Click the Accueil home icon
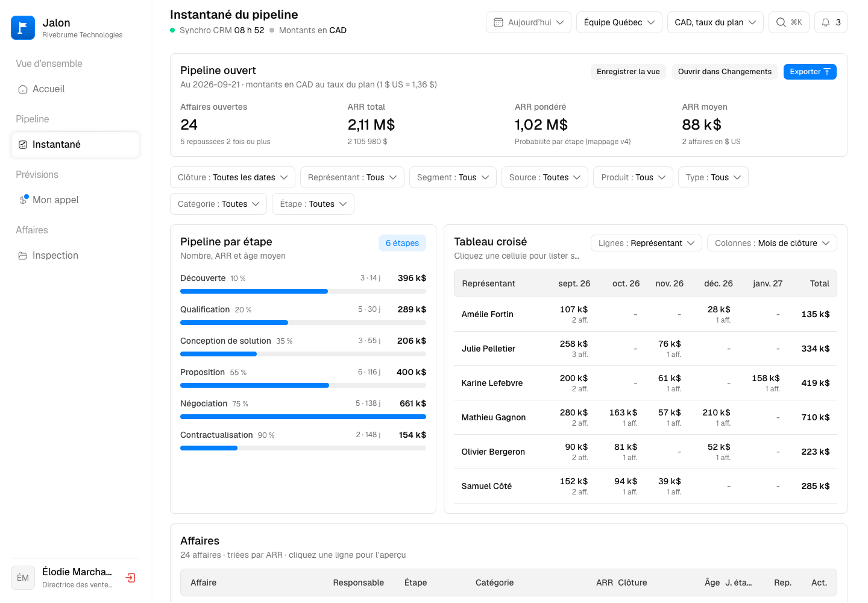Screen dimensions: 868x603 23,89
